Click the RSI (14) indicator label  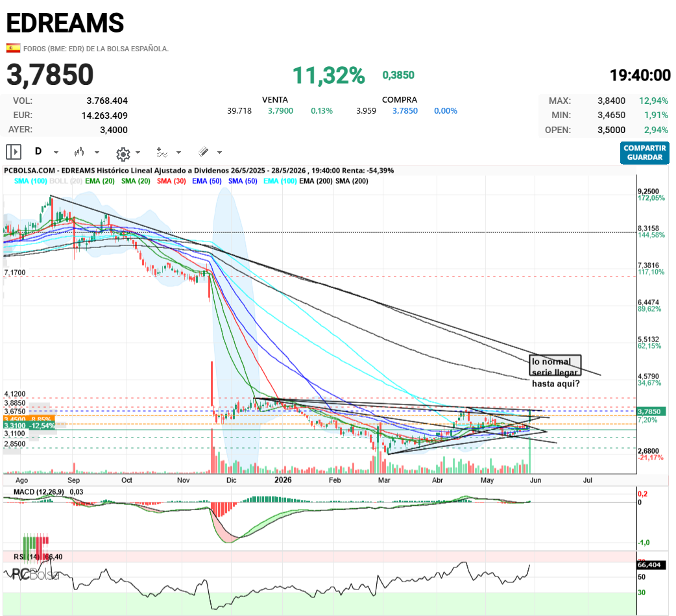(28, 557)
